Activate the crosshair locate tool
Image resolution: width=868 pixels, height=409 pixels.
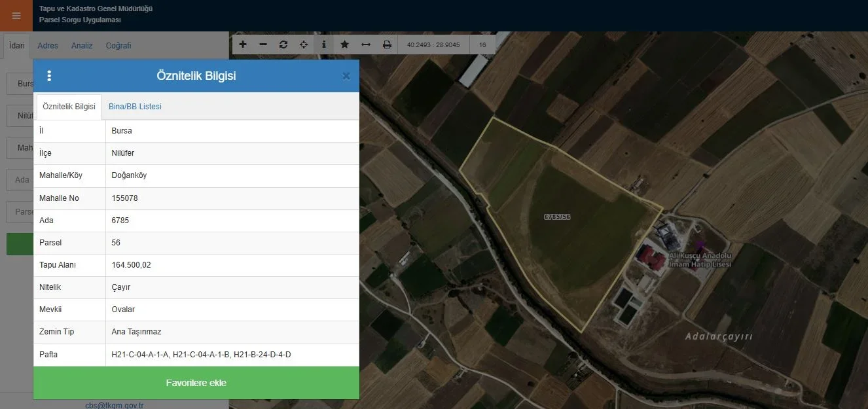pyautogui.click(x=304, y=44)
